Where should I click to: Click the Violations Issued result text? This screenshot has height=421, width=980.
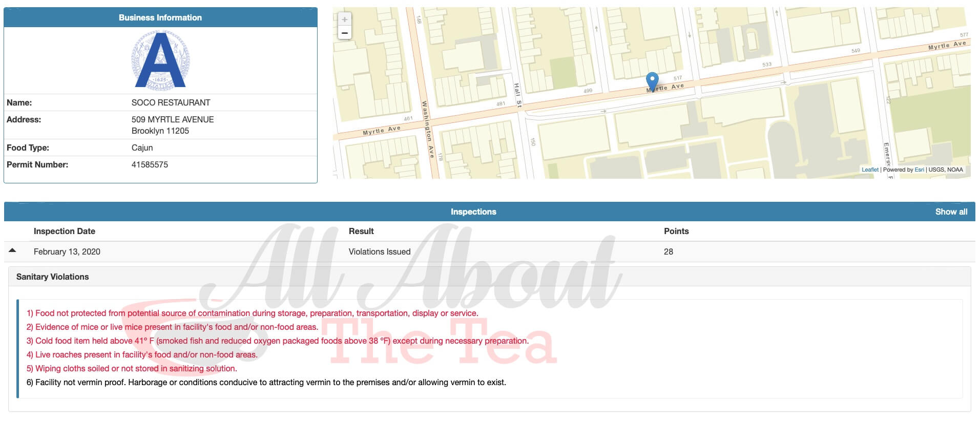380,251
